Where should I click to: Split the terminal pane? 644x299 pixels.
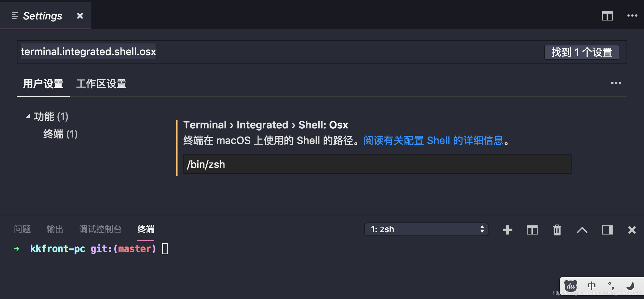(532, 230)
